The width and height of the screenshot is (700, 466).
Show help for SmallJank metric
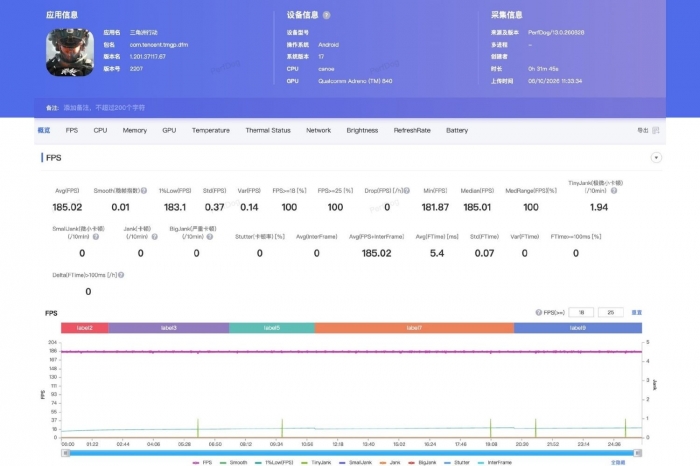coord(96,237)
